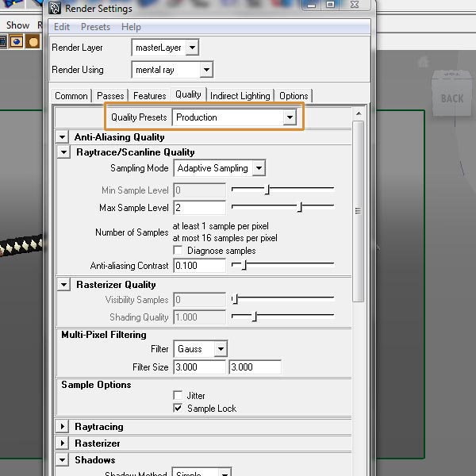Minimize the Render Settings window

click(x=311, y=5)
